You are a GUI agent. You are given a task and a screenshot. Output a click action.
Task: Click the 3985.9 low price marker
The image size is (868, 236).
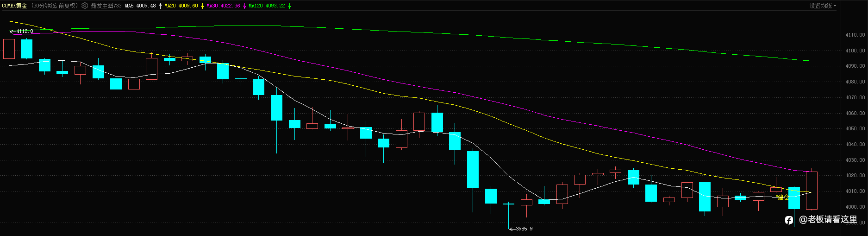(x=521, y=229)
